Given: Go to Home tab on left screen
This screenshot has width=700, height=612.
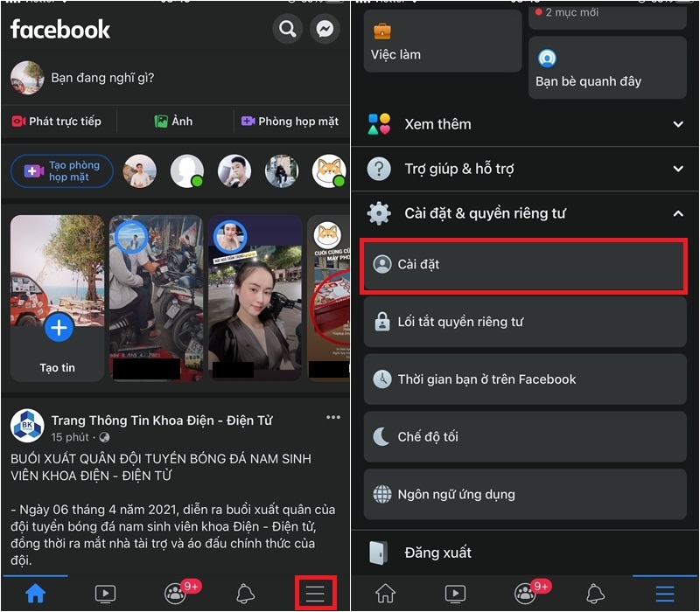Looking at the screenshot, I should click(x=35, y=594).
